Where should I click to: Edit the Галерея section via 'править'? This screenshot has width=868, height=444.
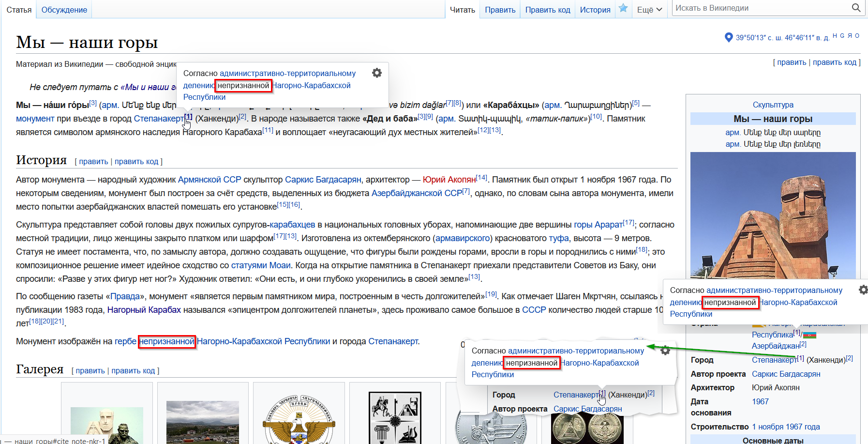[x=90, y=371]
